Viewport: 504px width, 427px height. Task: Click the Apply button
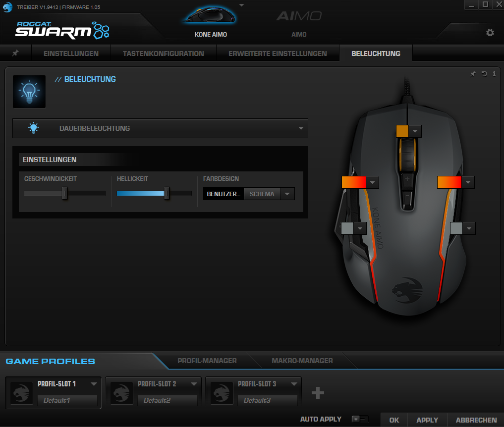(427, 420)
